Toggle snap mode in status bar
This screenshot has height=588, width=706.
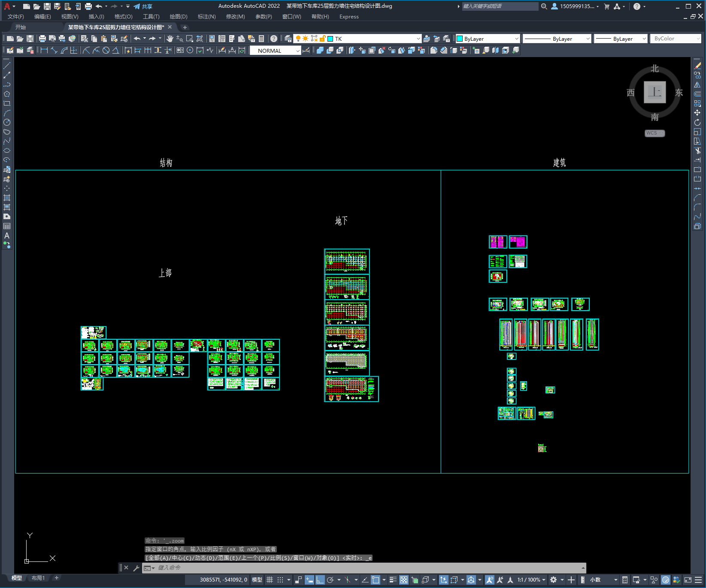pos(280,580)
